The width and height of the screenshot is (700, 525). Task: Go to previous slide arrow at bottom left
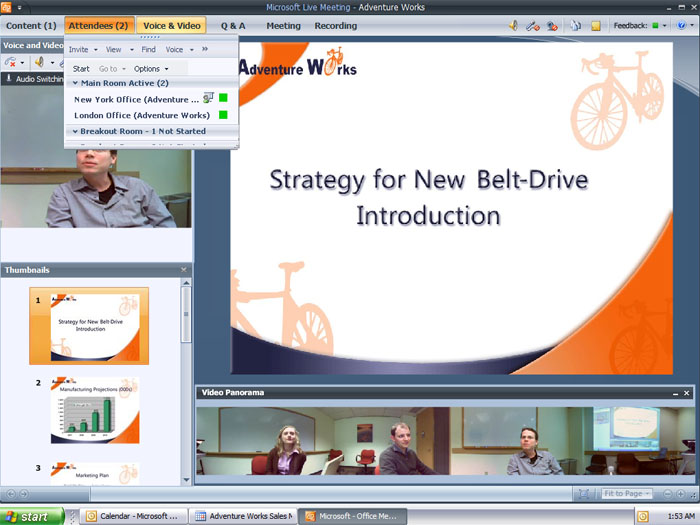11,494
